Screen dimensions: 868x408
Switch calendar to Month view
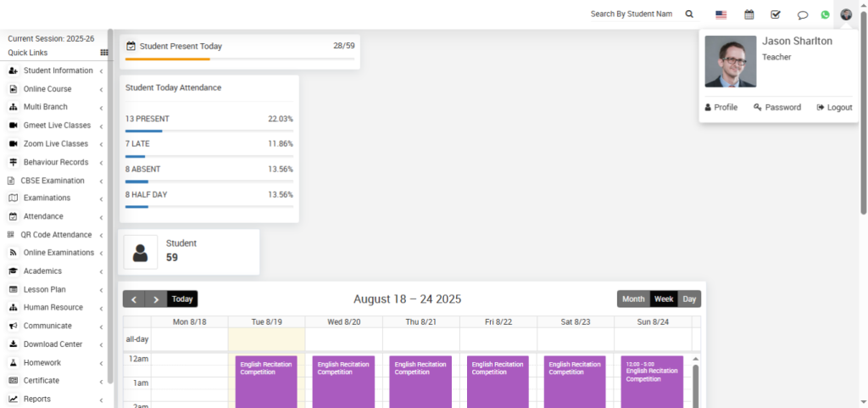[x=633, y=299]
